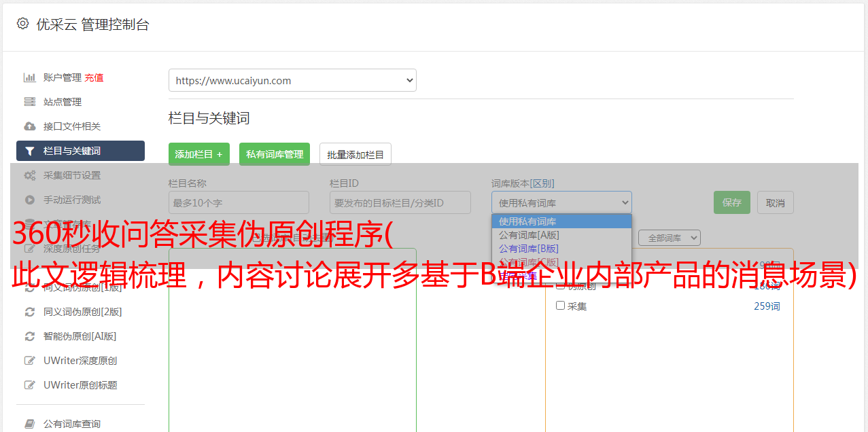Choose the 公有词库[A版] option
The width and height of the screenshot is (868, 432).
click(561, 235)
